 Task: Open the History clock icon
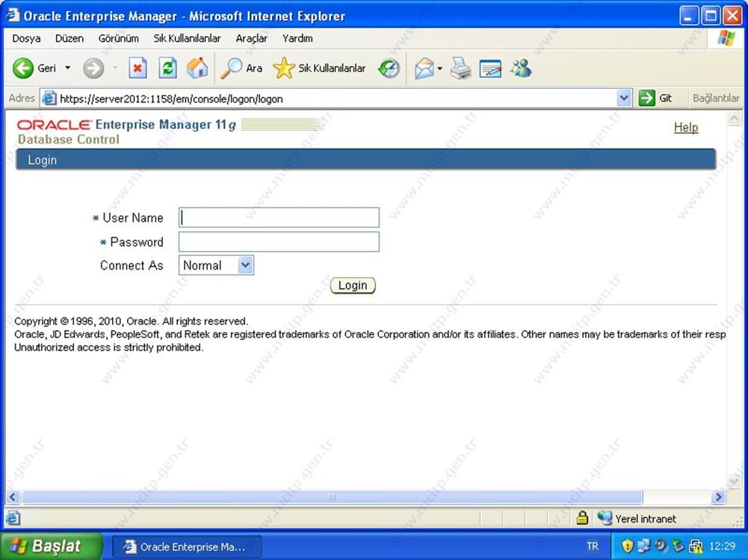point(389,69)
